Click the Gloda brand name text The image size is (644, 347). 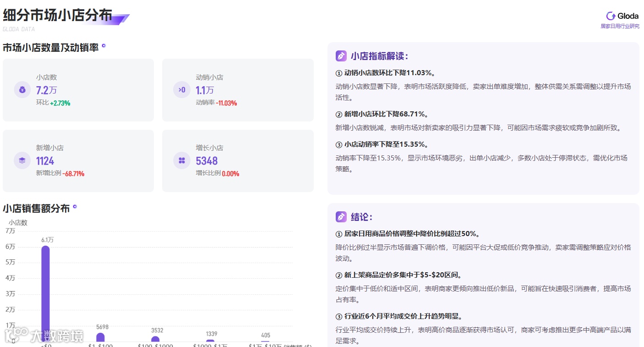tap(628, 16)
